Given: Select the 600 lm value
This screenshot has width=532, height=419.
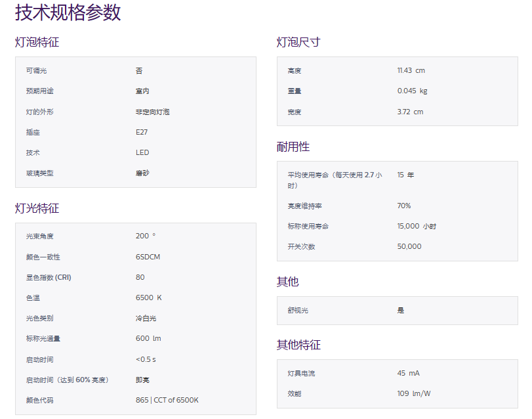Looking at the screenshot, I should click(148, 338).
